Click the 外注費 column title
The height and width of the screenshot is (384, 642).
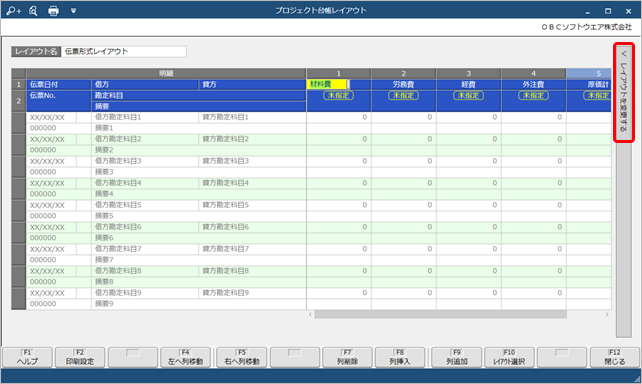coord(533,84)
